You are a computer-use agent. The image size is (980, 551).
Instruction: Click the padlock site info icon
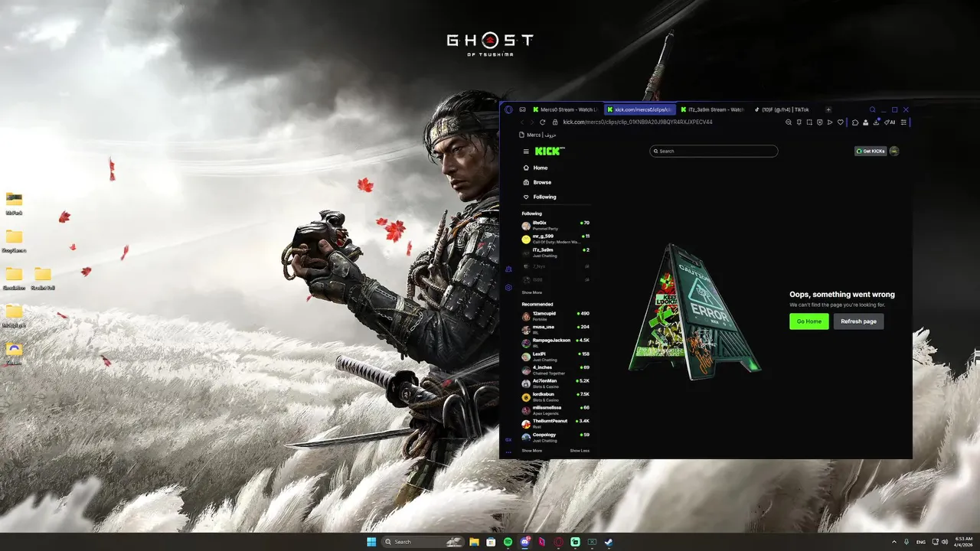click(x=556, y=122)
